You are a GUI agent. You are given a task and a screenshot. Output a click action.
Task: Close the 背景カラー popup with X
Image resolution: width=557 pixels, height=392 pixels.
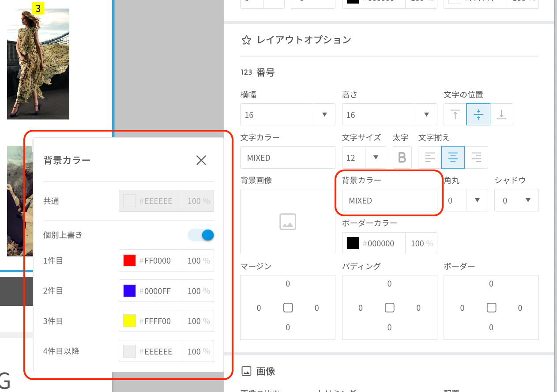point(201,160)
